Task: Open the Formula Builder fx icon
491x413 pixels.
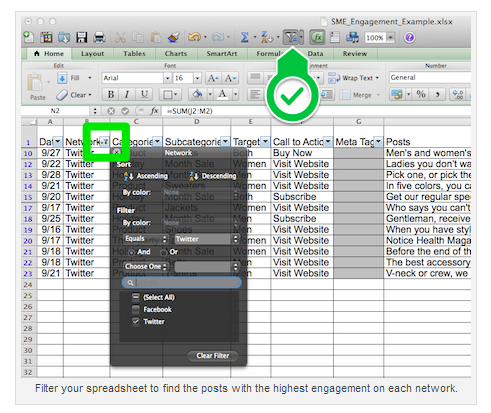Action: [317, 37]
